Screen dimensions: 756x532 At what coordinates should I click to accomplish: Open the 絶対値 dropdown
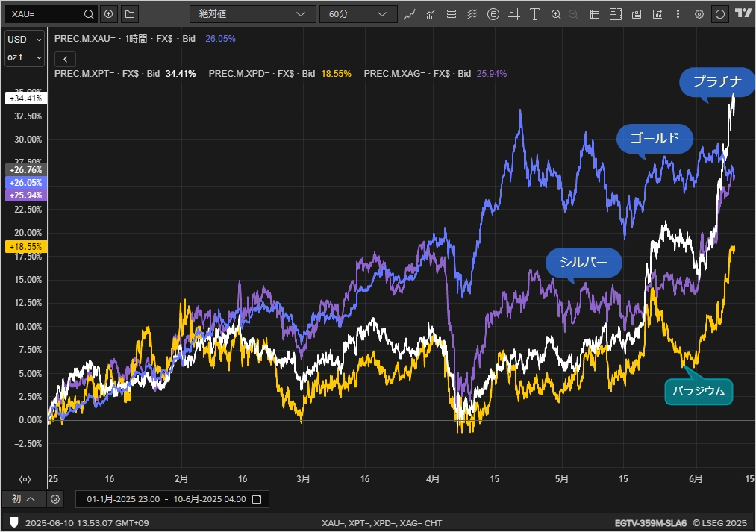click(x=253, y=14)
